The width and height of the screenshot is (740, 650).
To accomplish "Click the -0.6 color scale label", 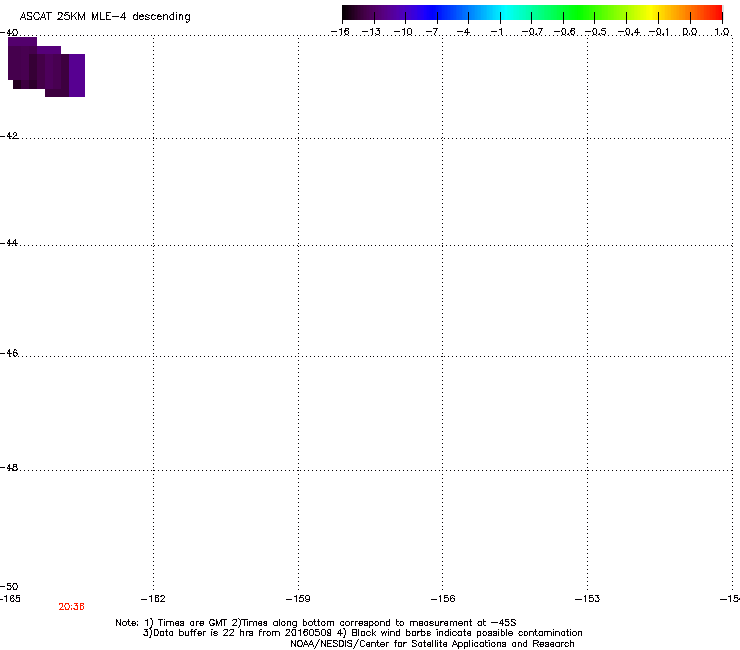I will point(564,32).
